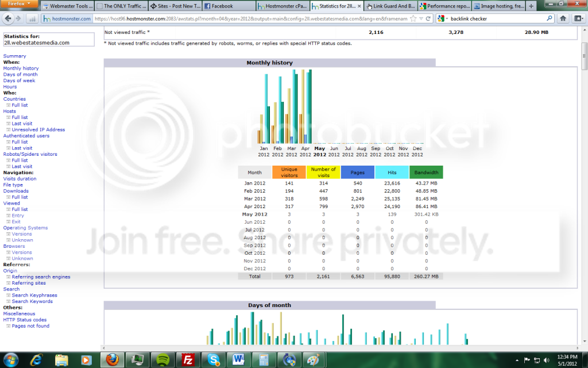Launch Internet Explorer from taskbar

36,360
